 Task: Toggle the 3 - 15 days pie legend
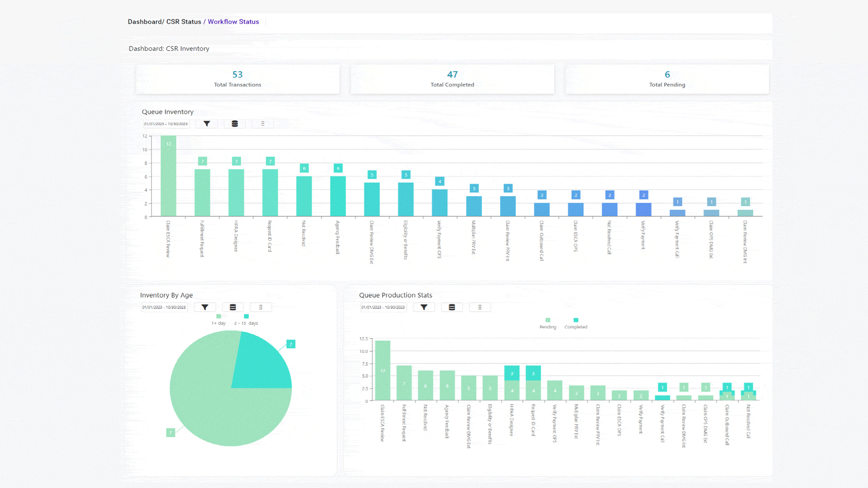tap(246, 320)
